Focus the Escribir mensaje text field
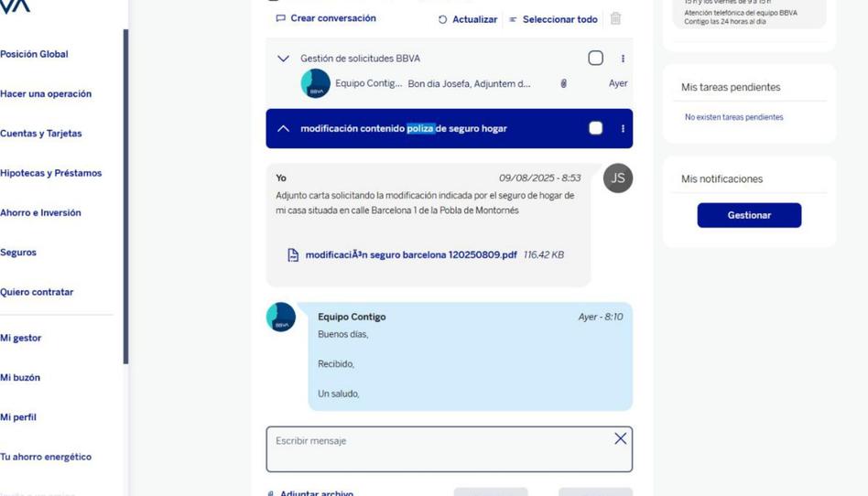This screenshot has width=868, height=496. tap(449, 449)
